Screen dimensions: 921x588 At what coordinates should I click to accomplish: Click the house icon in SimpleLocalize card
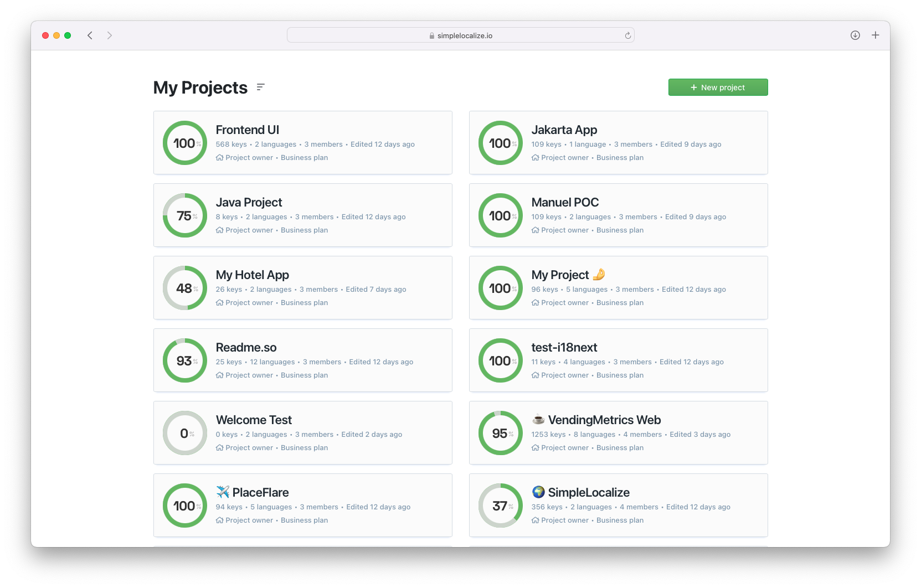[x=536, y=520]
